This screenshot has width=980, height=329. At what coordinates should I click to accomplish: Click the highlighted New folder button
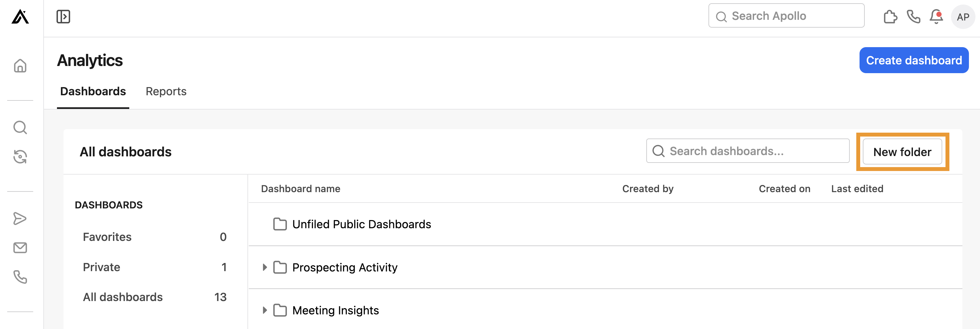tap(903, 151)
